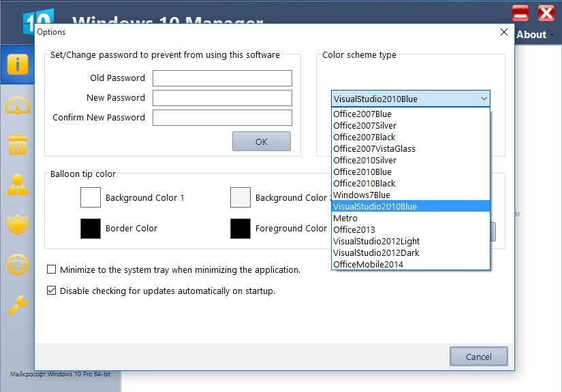Collapse the color scheme combo box arrow
Viewport: 562px width, 392px height.
pos(484,99)
